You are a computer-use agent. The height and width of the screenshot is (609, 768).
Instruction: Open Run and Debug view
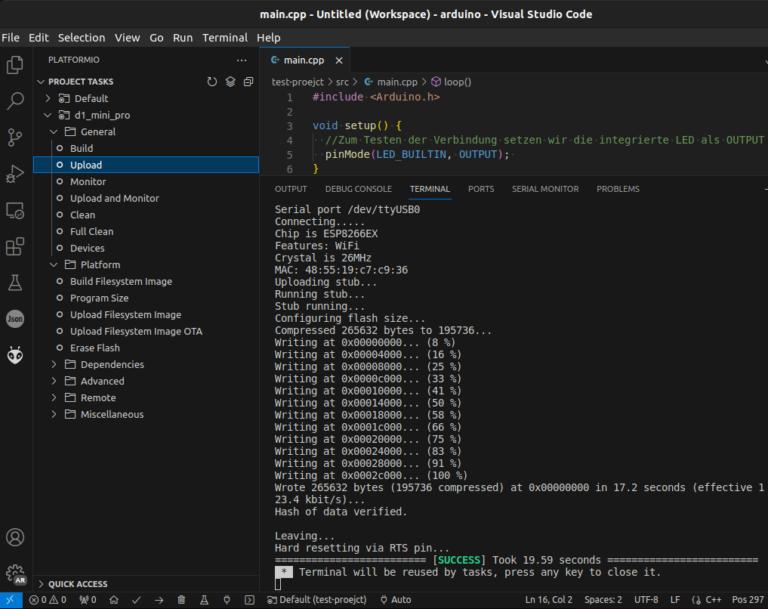click(15, 174)
